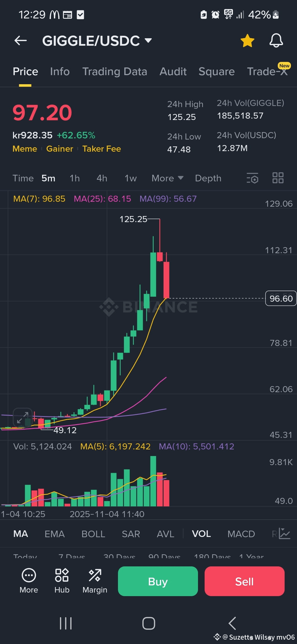Tap the 5G network status icon

[229, 14]
